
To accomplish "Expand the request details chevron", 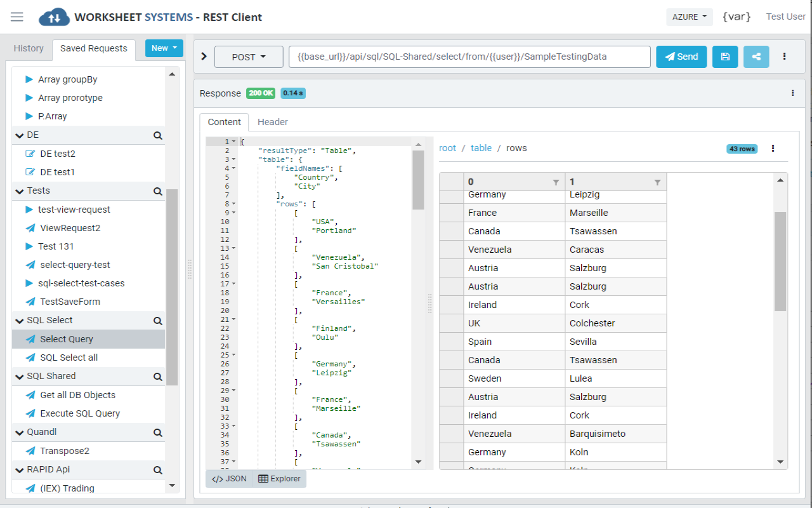I will pyautogui.click(x=204, y=57).
